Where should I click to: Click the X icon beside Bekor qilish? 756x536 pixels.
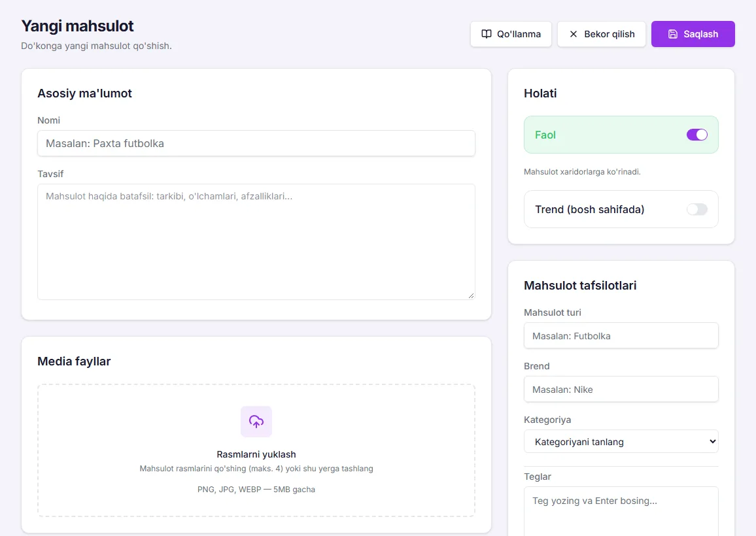[574, 34]
